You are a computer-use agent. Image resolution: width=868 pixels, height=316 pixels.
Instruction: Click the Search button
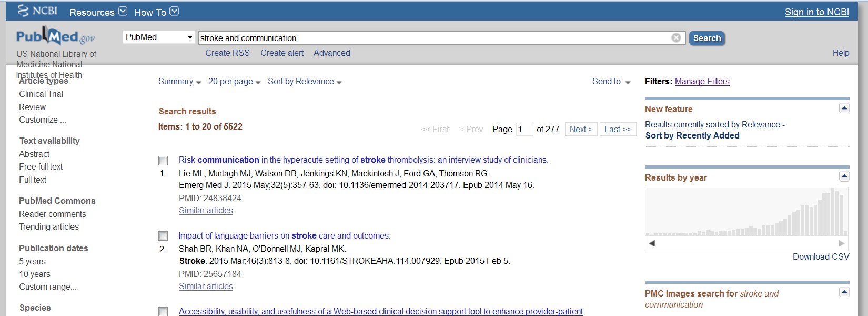click(x=706, y=38)
